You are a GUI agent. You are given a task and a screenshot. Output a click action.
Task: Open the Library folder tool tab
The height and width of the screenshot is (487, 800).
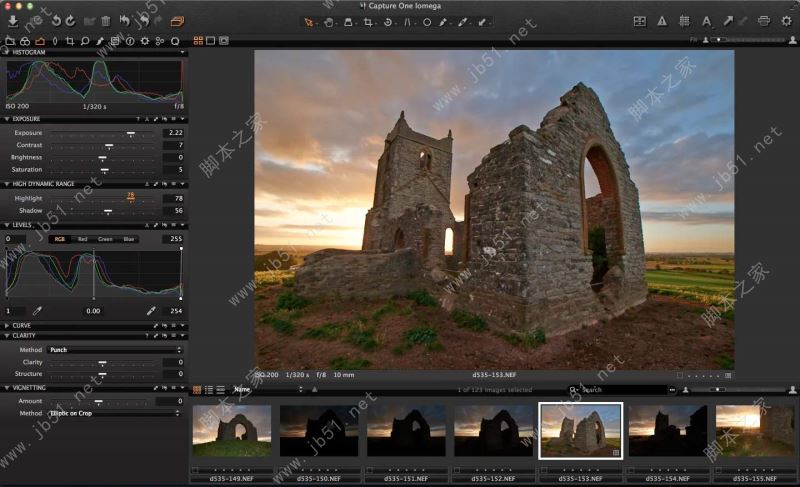tap(10, 41)
